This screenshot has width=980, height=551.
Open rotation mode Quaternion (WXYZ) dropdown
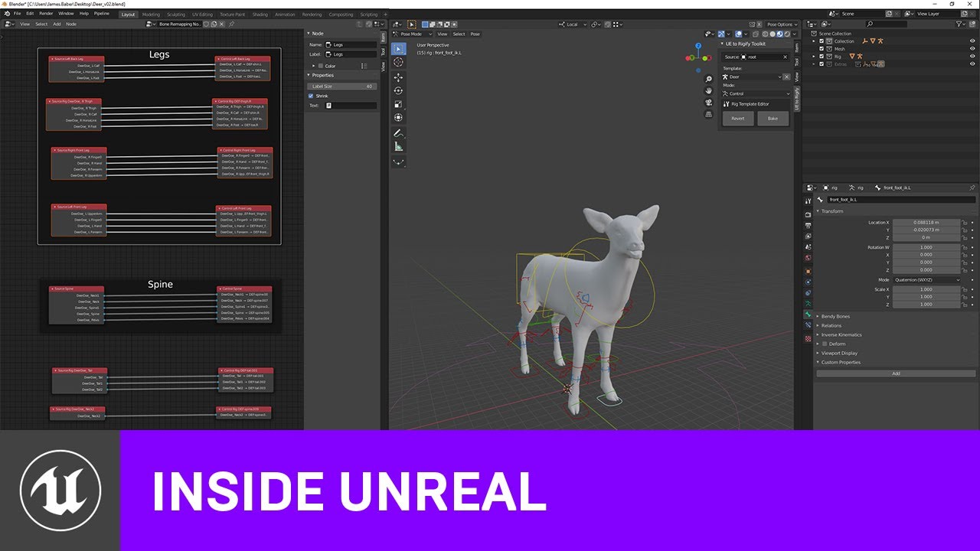(926, 280)
